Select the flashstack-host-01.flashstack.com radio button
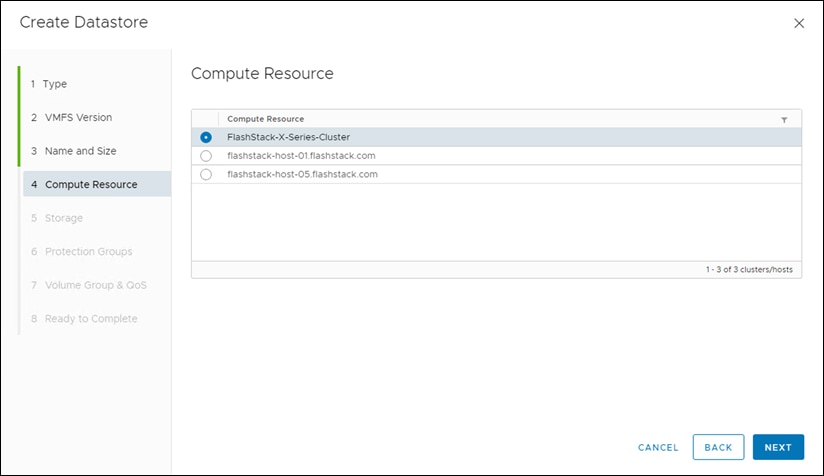Image resolution: width=824 pixels, height=476 pixels. (206, 156)
